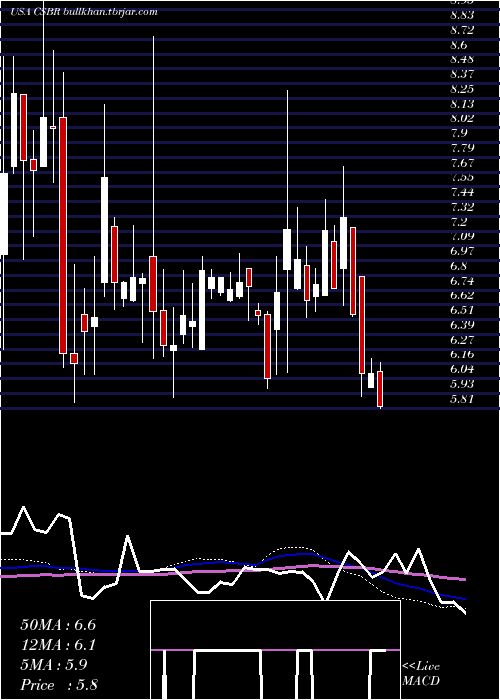Image resolution: width=500 pixels, height=700 pixels.
Task: Click the tall red candle falling from 8.02 to 6.16
Action: click(x=63, y=235)
